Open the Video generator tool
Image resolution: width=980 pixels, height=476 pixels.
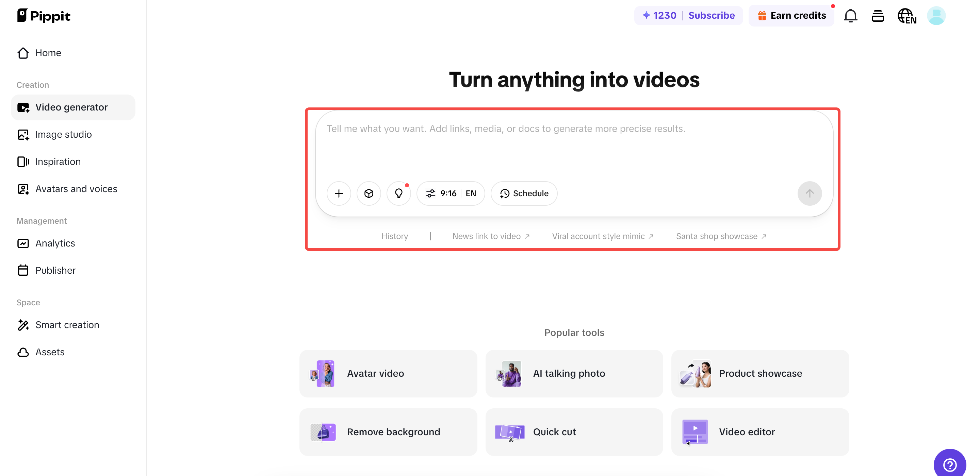point(71,107)
